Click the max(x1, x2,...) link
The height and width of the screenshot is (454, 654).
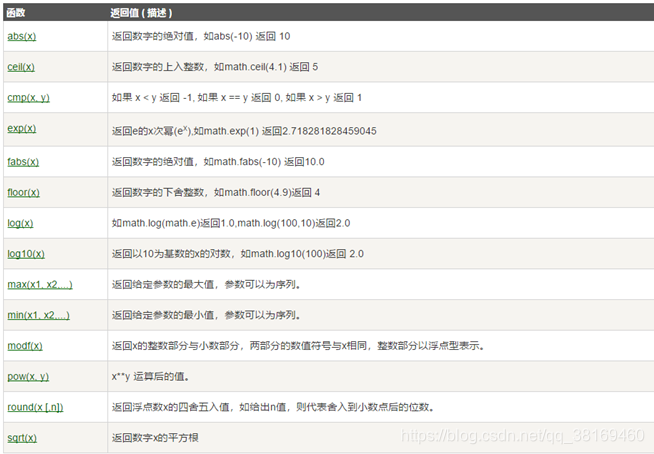pyautogui.click(x=40, y=285)
